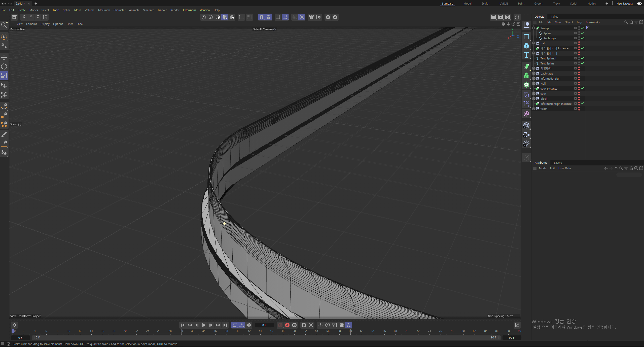
Task: Expand the backstage object hierarchy
Action: click(533, 73)
